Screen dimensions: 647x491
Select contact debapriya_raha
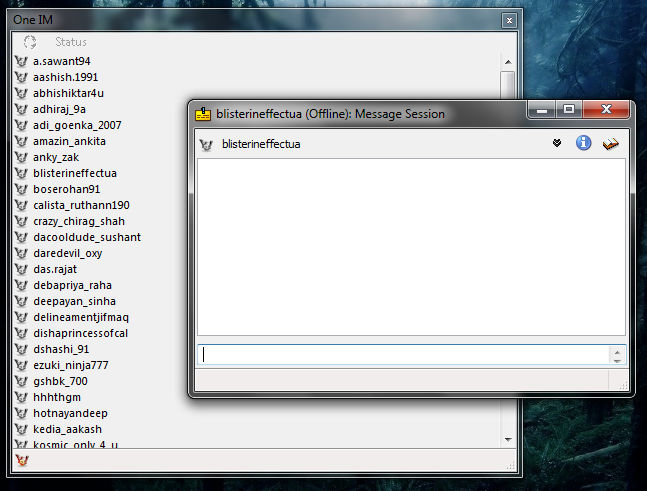[x=73, y=285]
